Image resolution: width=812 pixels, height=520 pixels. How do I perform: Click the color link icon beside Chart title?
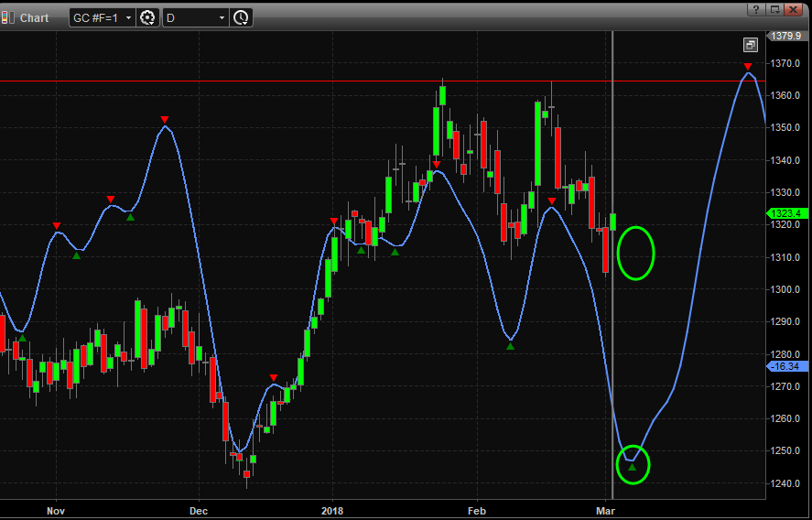[x=8, y=17]
